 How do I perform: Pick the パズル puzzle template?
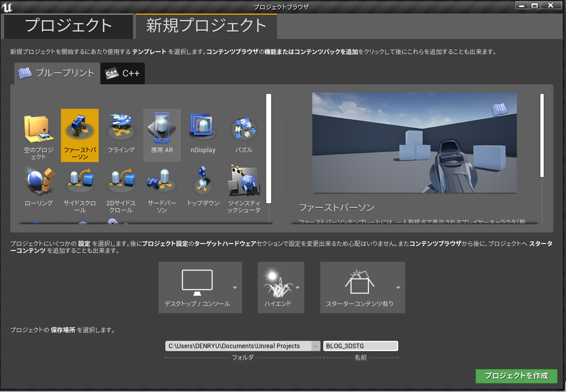244,135
